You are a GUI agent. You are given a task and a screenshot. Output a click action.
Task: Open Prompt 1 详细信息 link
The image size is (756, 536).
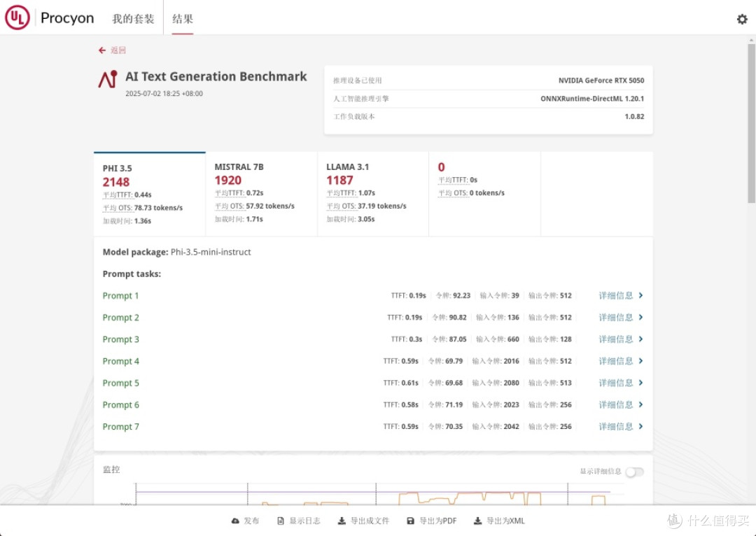click(616, 295)
